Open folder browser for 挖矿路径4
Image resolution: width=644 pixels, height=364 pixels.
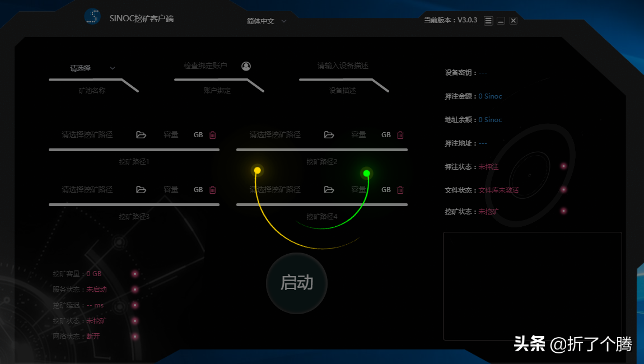329,189
